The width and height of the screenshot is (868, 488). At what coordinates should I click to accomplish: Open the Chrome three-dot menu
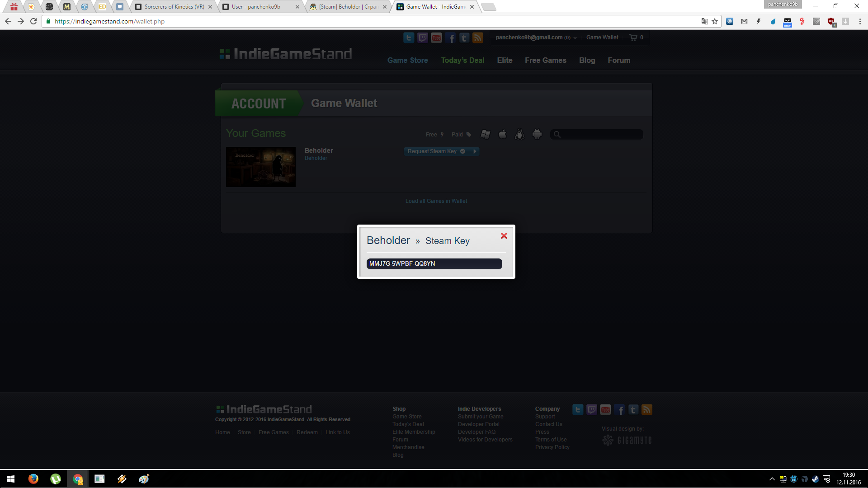860,21
